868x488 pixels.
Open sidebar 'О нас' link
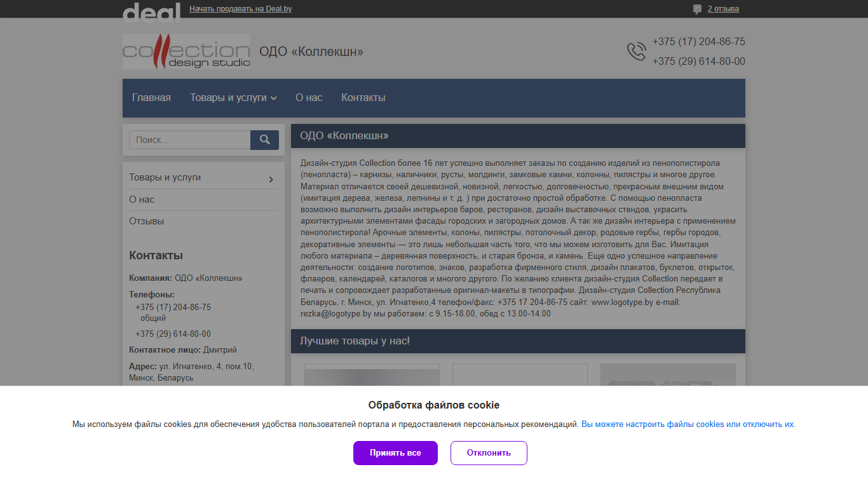click(x=142, y=200)
